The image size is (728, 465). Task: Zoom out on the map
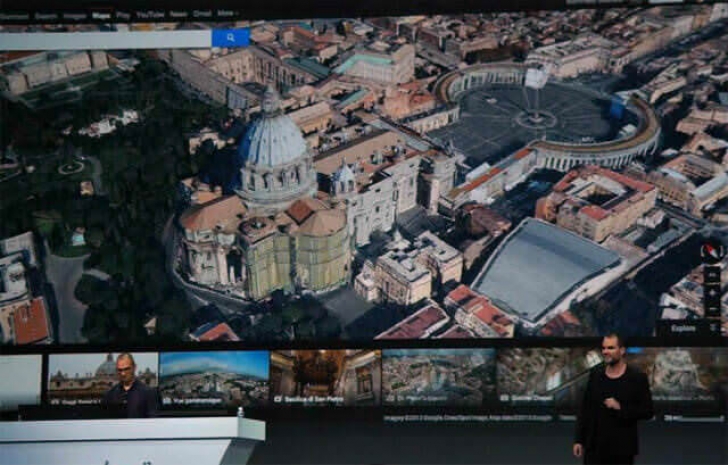(711, 308)
